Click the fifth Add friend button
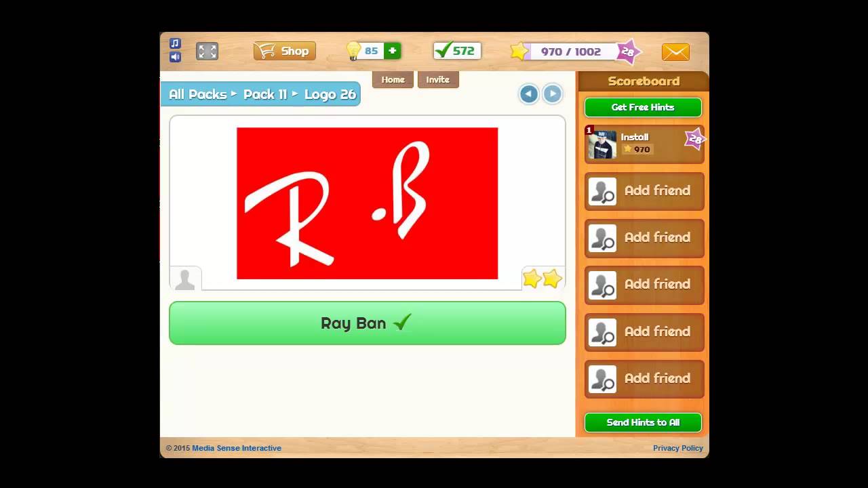868x488 pixels. click(644, 379)
